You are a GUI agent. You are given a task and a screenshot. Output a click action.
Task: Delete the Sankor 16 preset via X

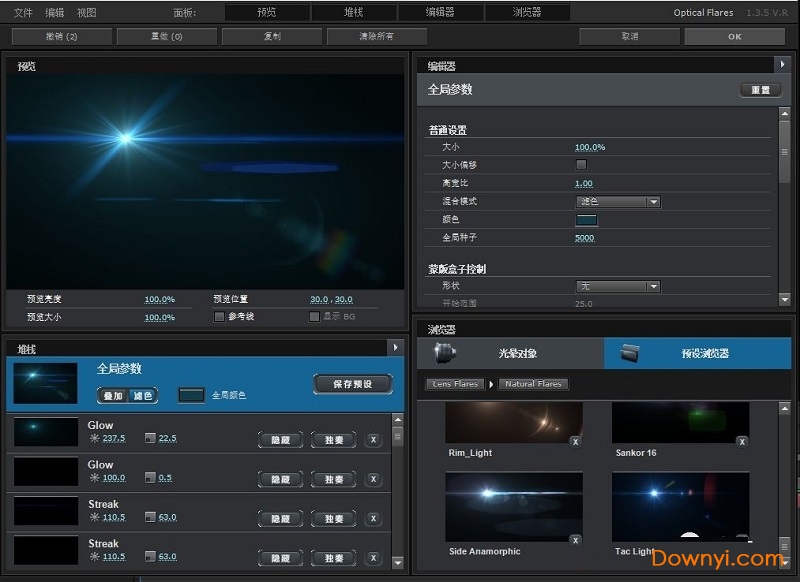(x=741, y=441)
